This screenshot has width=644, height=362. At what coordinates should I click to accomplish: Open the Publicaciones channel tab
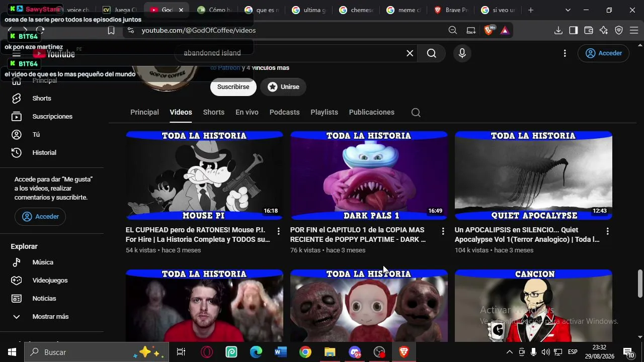pos(372,112)
